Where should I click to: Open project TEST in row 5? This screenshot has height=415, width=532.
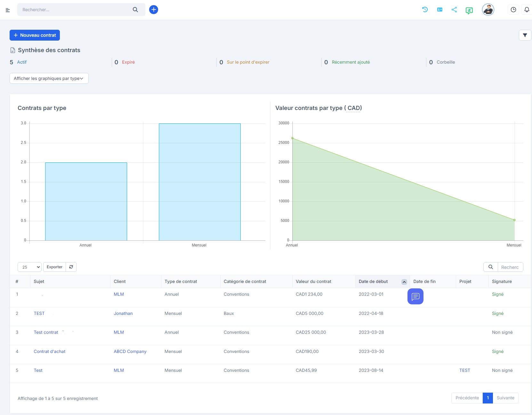point(465,370)
